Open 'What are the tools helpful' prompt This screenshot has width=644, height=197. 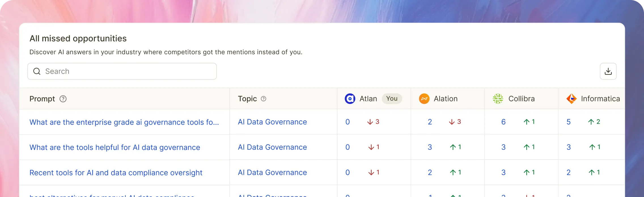pos(115,147)
